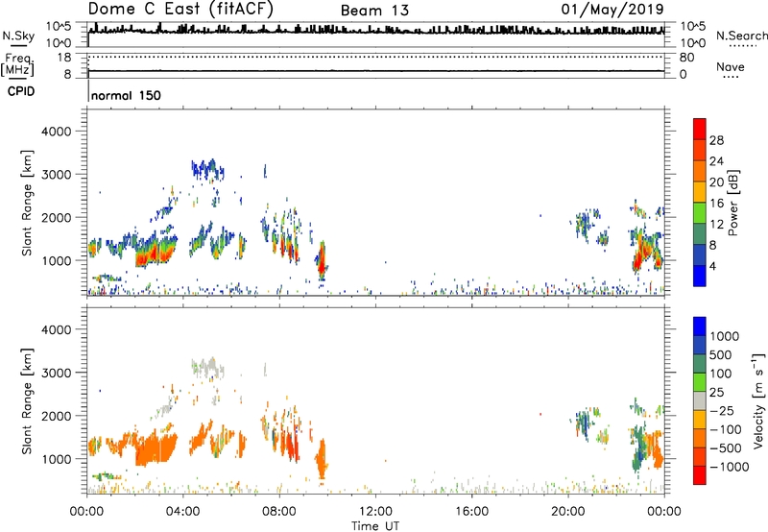Screen dimensions: 768x532
Task: Click the '-1000' tick on the velocity colorbar
Action: tap(729, 467)
